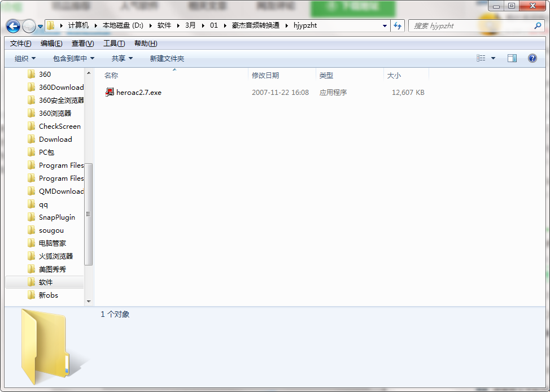
Task: Click the change view icon
Action: 481,58
